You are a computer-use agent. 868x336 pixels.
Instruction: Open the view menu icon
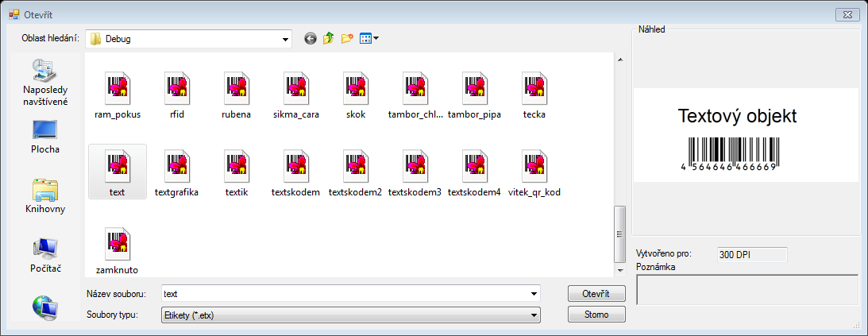(x=368, y=38)
